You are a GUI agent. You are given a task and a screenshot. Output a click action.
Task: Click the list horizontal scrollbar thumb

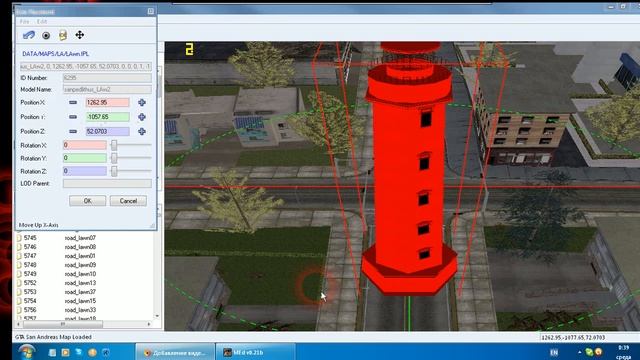[63, 324]
